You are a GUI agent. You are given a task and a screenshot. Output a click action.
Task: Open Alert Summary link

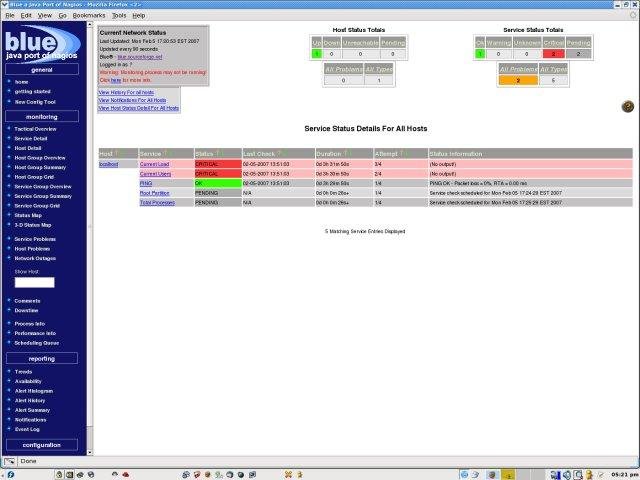pos(32,410)
